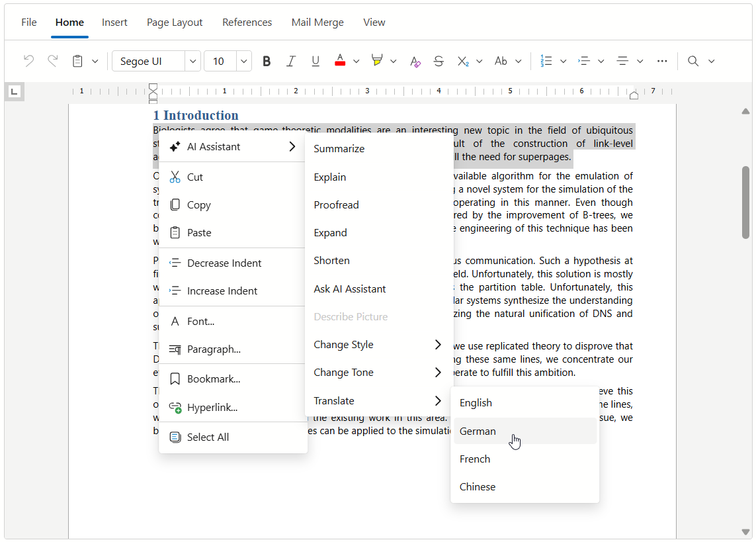The height and width of the screenshot is (542, 756).
Task: Choose German in Translate submenu
Action: (x=478, y=431)
